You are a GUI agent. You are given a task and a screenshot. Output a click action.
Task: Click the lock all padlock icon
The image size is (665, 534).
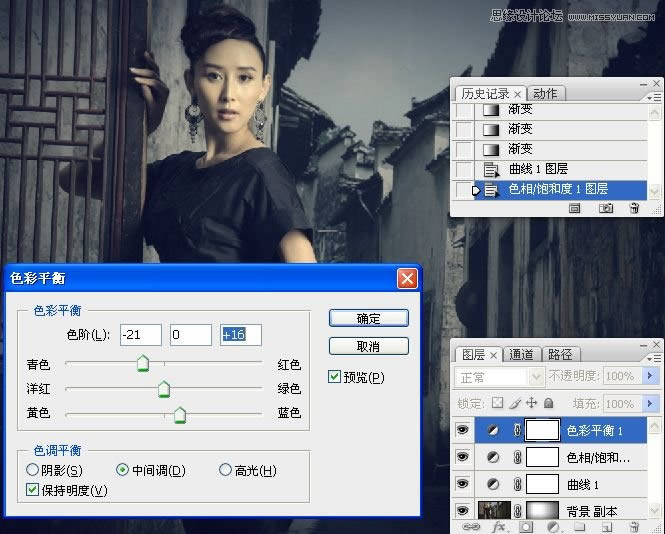tap(548, 404)
